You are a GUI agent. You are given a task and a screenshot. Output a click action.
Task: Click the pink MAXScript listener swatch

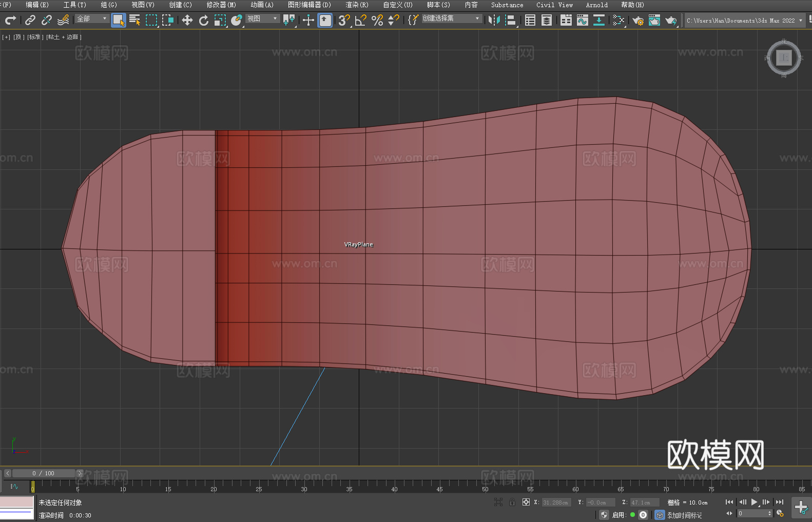pyautogui.click(x=17, y=502)
